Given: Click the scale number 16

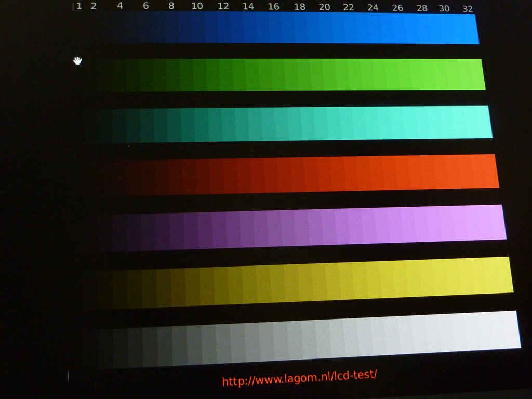Looking at the screenshot, I should (273, 7).
